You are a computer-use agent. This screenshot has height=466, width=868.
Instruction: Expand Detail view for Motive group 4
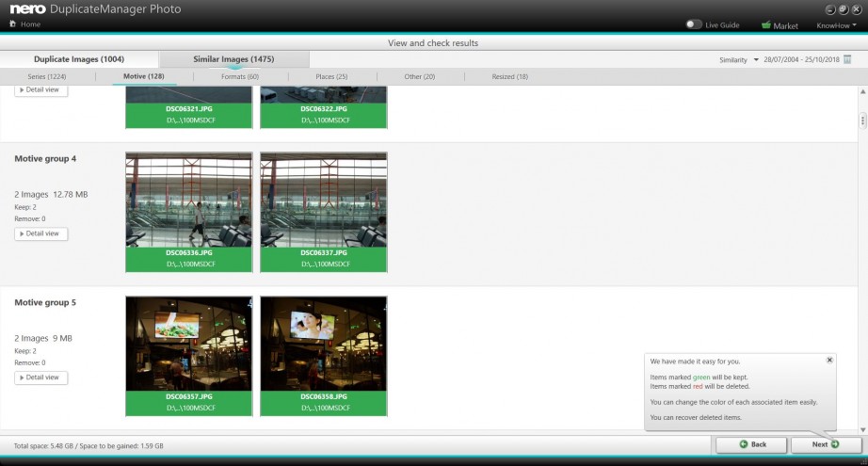[x=41, y=233]
